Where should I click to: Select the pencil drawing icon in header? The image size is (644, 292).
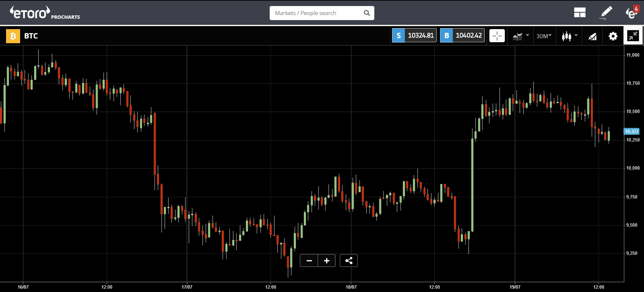[606, 13]
